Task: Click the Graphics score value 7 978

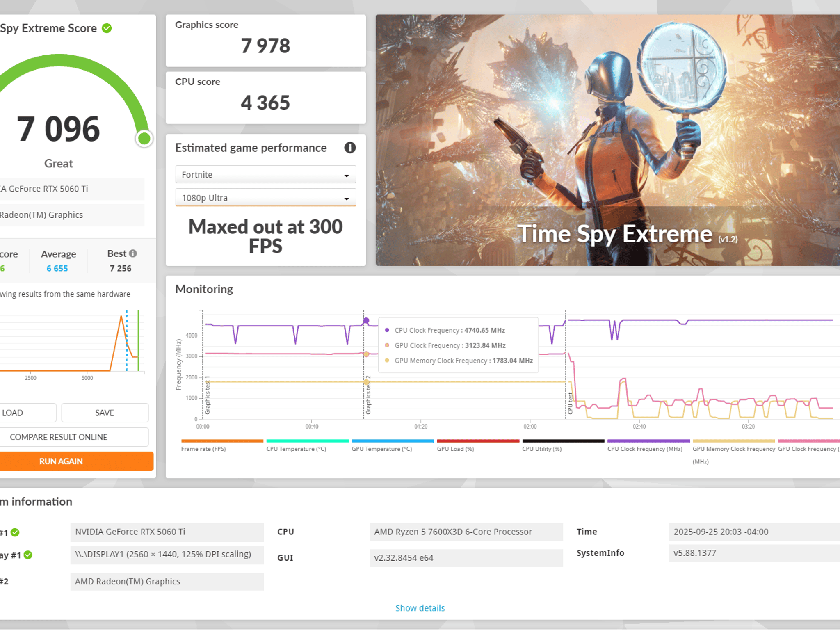Action: tap(265, 46)
